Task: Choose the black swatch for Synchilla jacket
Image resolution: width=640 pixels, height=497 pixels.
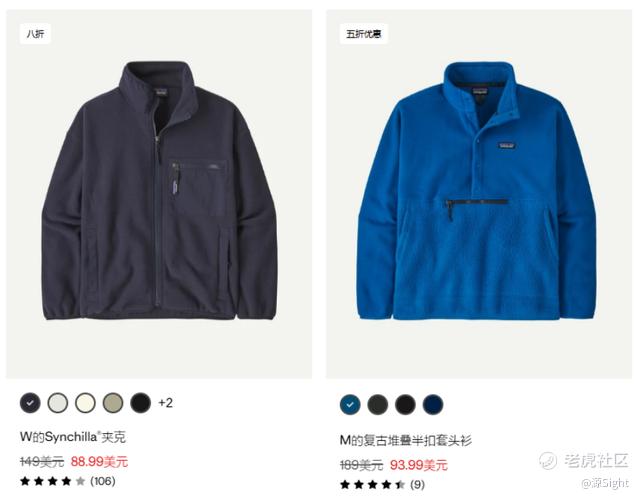Action: (x=140, y=403)
